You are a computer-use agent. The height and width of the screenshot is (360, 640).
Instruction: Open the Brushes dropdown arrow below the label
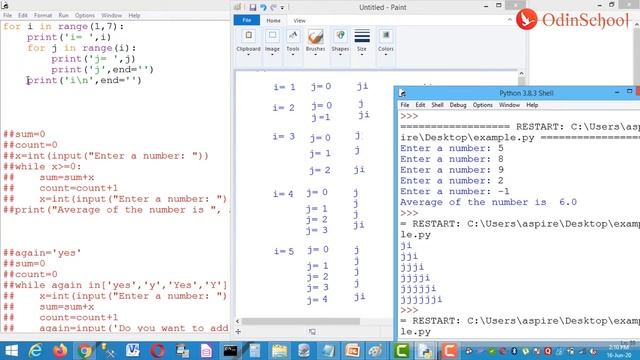click(316, 55)
